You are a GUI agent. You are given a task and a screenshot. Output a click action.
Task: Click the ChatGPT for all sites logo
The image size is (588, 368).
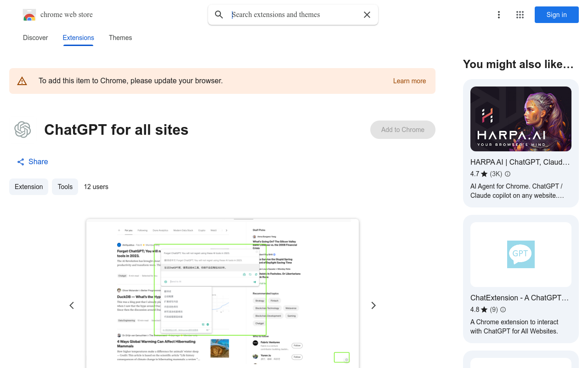pyautogui.click(x=23, y=130)
